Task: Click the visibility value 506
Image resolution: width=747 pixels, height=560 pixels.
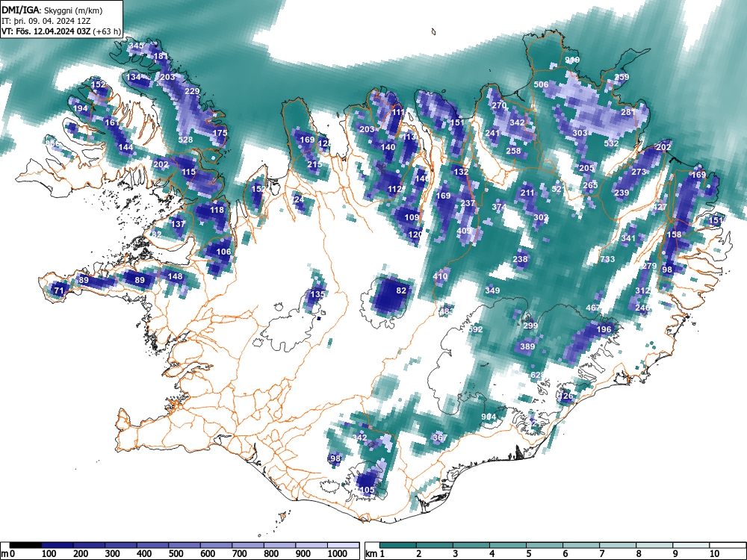Action: click(x=541, y=84)
